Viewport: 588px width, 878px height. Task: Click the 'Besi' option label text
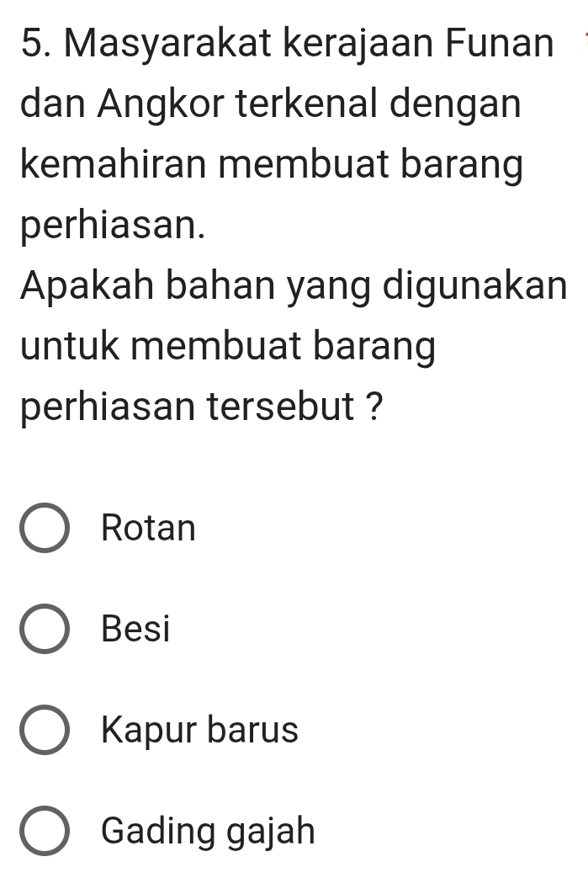135,630
